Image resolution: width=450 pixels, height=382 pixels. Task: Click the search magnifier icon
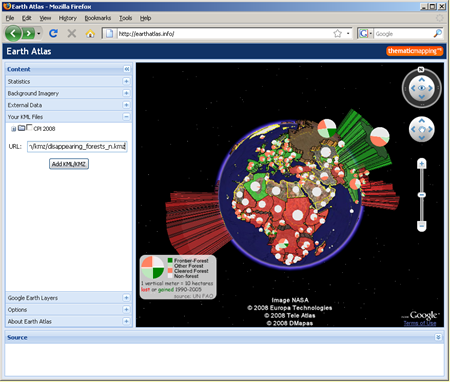coord(437,33)
